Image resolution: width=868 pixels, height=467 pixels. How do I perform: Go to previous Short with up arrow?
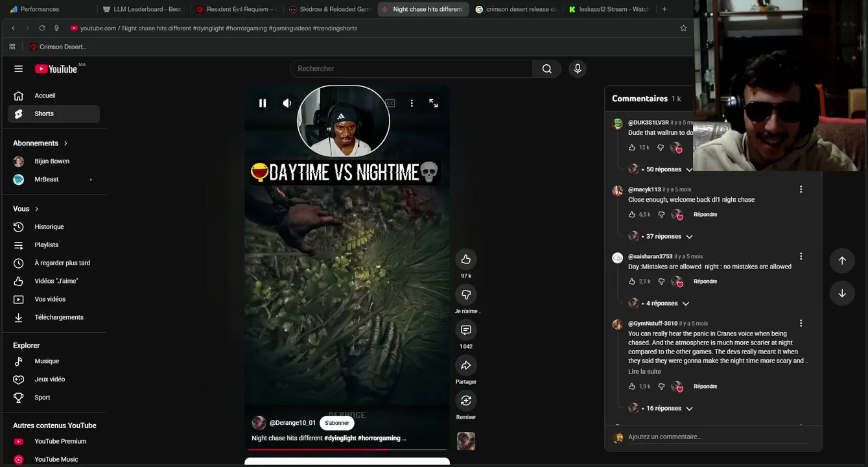click(842, 260)
